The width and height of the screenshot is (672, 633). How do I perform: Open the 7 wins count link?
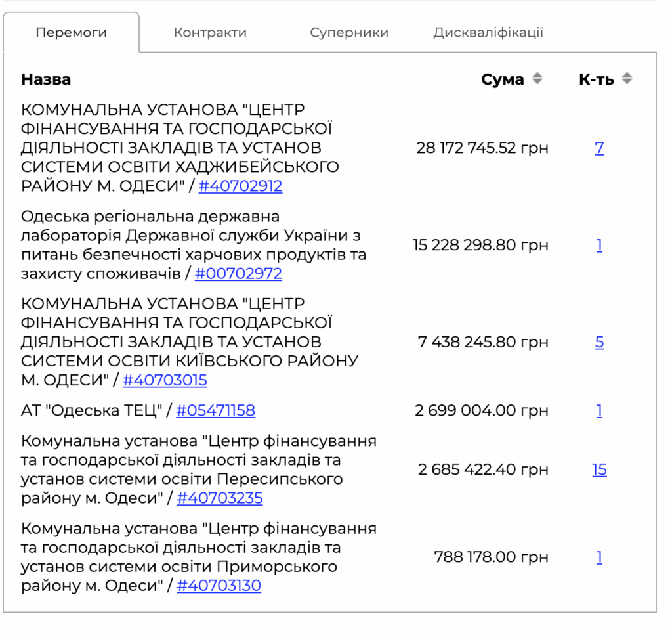tap(599, 148)
